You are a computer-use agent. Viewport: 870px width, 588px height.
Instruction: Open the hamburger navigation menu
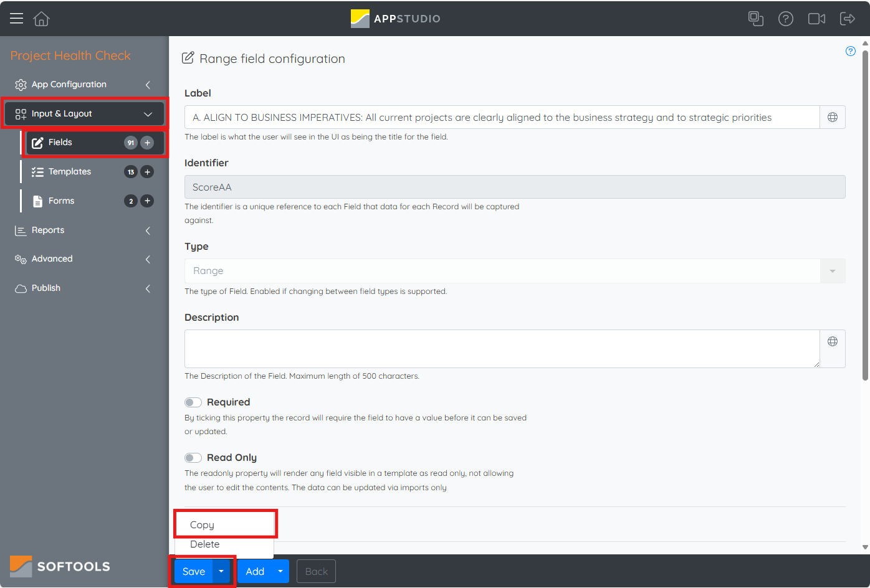click(x=16, y=18)
